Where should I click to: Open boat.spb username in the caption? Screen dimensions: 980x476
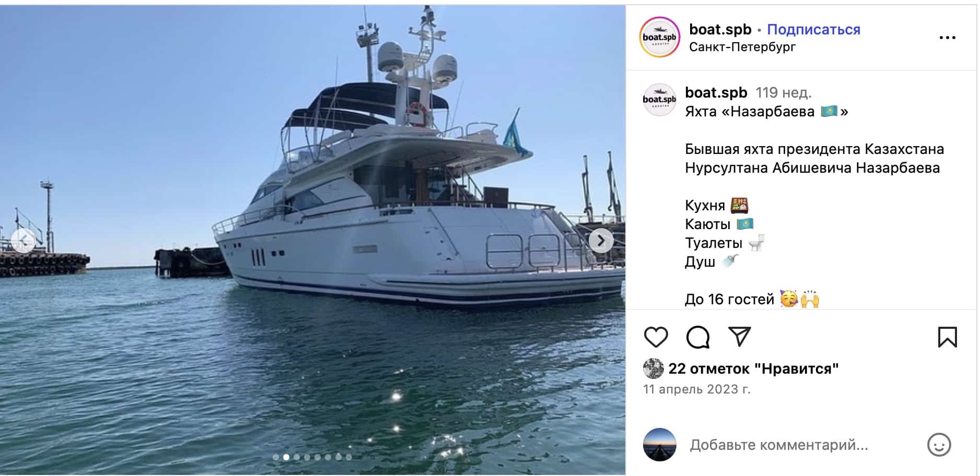(716, 92)
